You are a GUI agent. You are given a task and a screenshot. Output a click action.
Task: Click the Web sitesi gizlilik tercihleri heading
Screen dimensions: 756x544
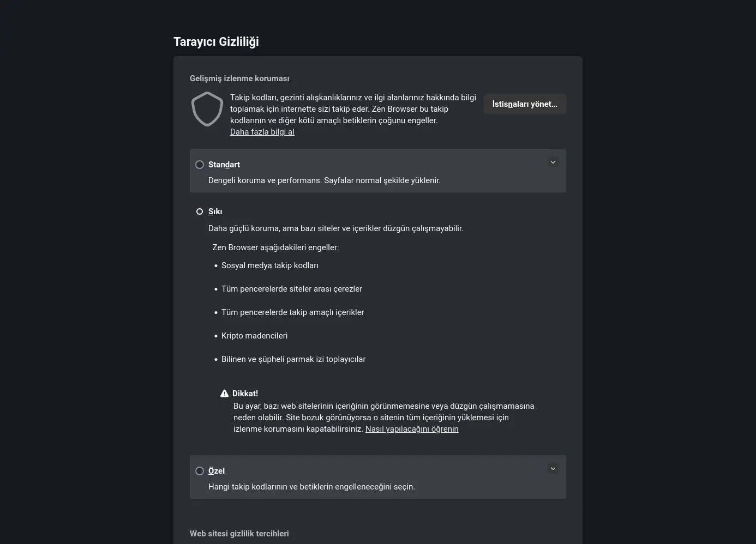239,534
